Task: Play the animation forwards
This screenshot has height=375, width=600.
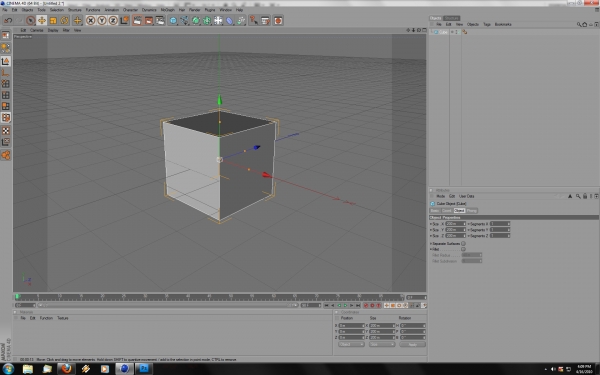Action: point(346,305)
